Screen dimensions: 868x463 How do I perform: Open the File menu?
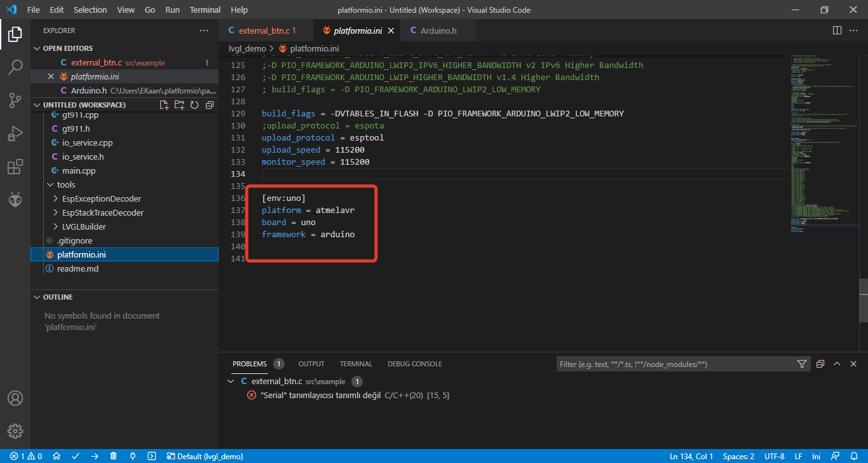click(34, 10)
